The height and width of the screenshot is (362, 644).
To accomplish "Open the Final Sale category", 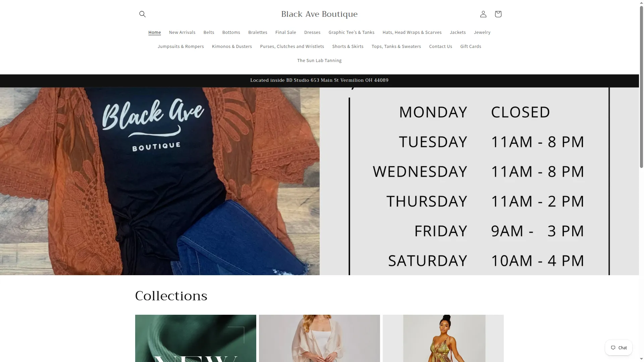I will (x=285, y=32).
